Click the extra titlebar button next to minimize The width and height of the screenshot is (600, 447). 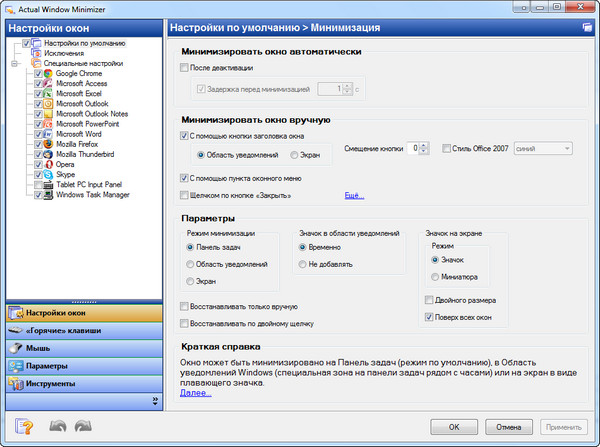[x=523, y=7]
